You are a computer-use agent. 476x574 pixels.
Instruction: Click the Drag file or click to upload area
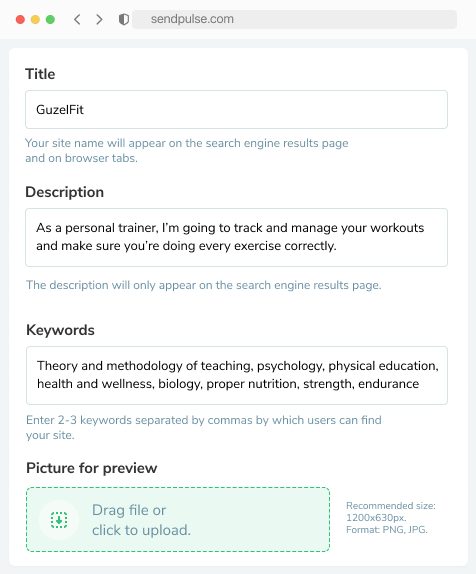(x=178, y=519)
